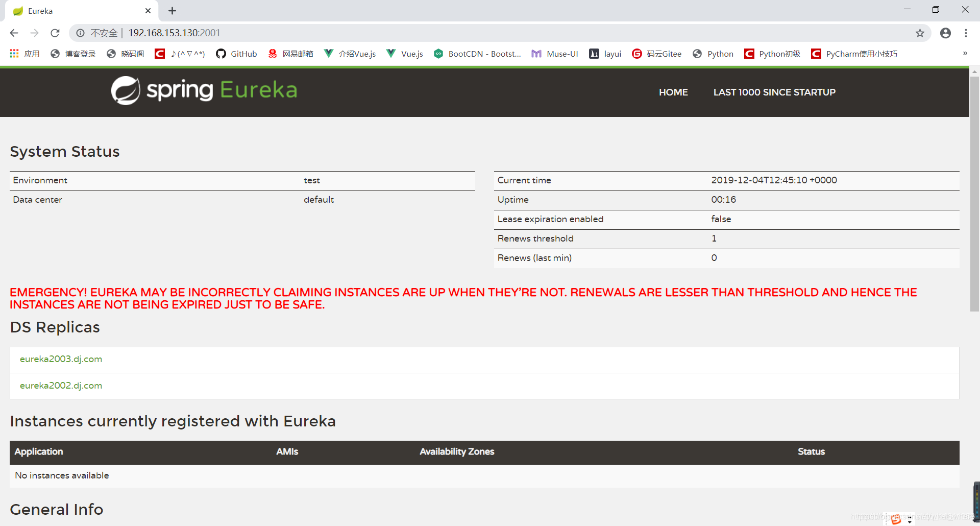
Task: View site info via not-secure icon
Action: click(80, 33)
